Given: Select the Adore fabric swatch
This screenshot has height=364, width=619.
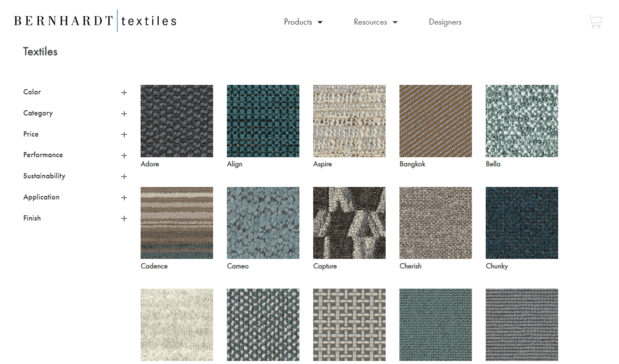Looking at the screenshot, I should [177, 121].
